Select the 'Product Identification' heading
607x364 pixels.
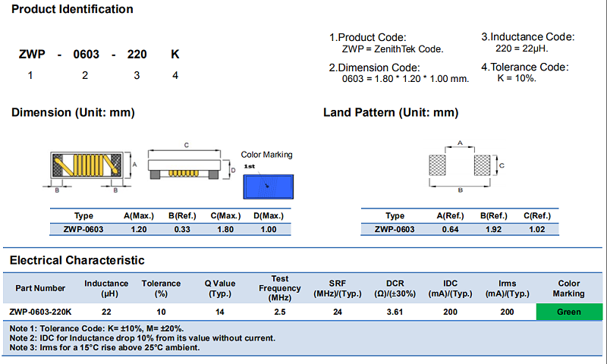pyautogui.click(x=72, y=9)
